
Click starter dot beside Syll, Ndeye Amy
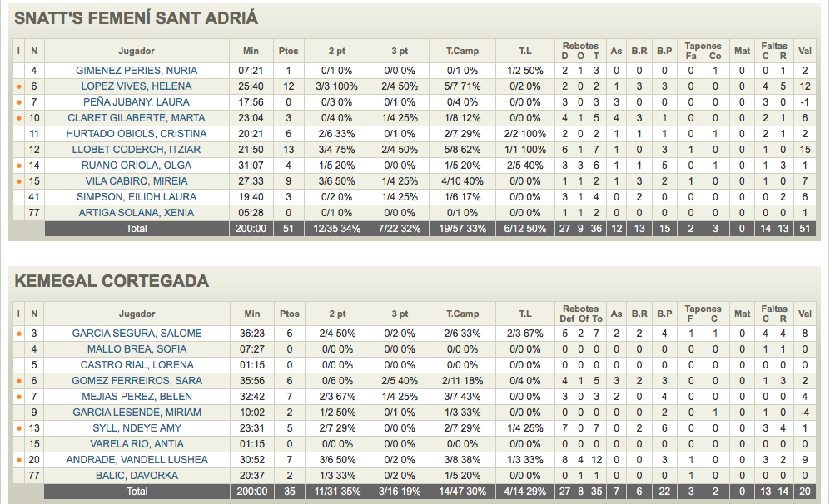(18, 428)
